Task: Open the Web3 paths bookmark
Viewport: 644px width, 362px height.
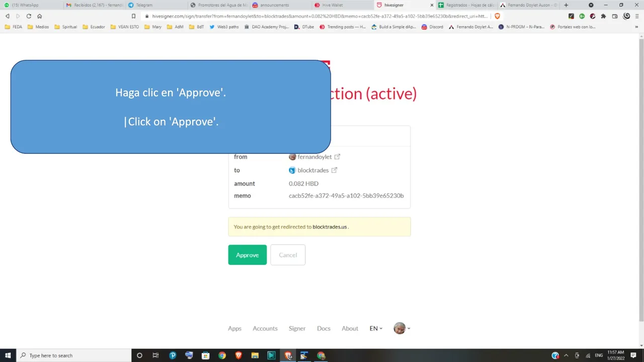Action: [224, 27]
